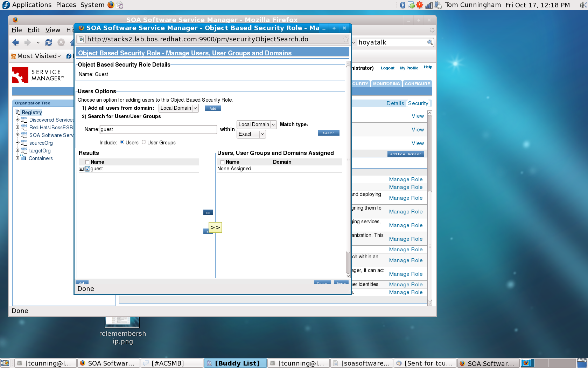Image resolution: width=588 pixels, height=368 pixels.
Task: Click the chat status tray icon
Action: pos(411,5)
